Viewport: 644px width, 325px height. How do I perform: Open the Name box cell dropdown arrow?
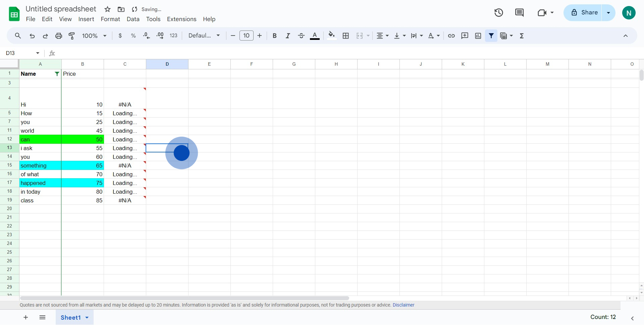click(38, 53)
